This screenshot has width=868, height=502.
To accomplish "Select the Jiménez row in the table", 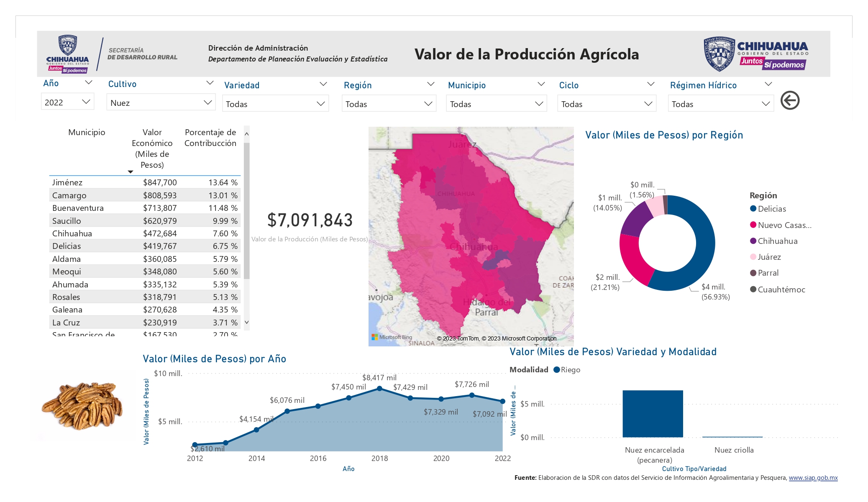I will tap(145, 182).
